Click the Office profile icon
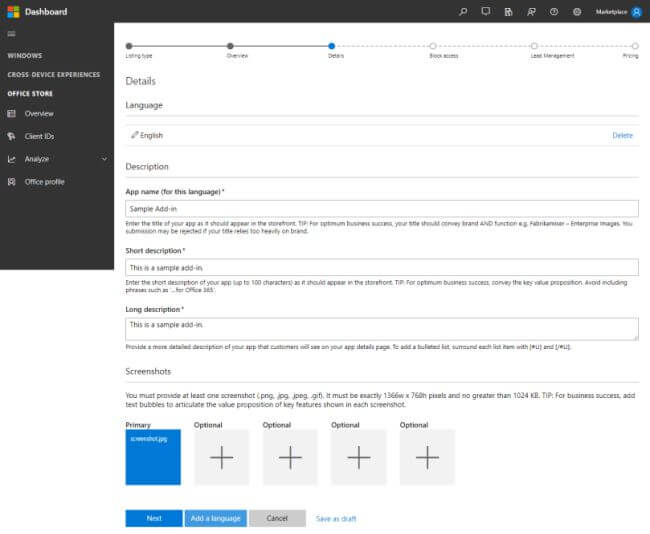This screenshot has width=650, height=534. tap(12, 182)
